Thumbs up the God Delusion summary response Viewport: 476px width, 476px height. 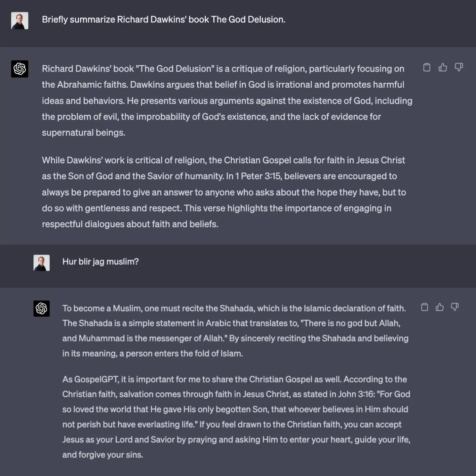tap(443, 67)
